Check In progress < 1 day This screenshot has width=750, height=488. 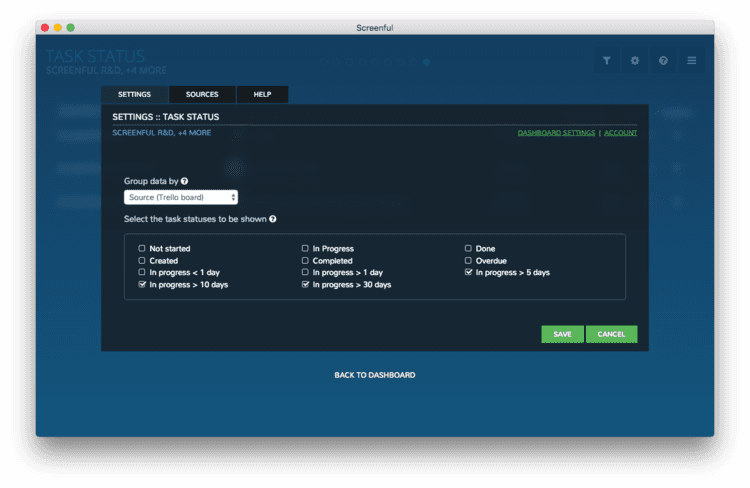(x=142, y=272)
